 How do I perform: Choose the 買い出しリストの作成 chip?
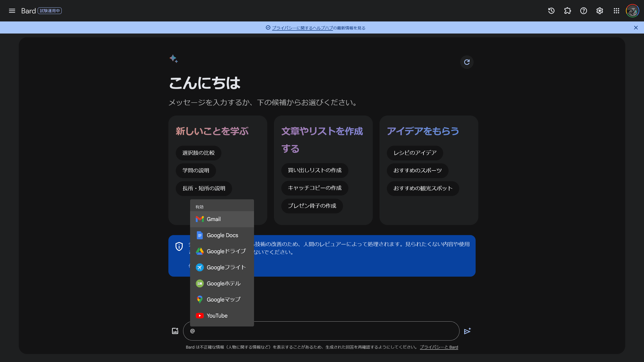pos(314,170)
